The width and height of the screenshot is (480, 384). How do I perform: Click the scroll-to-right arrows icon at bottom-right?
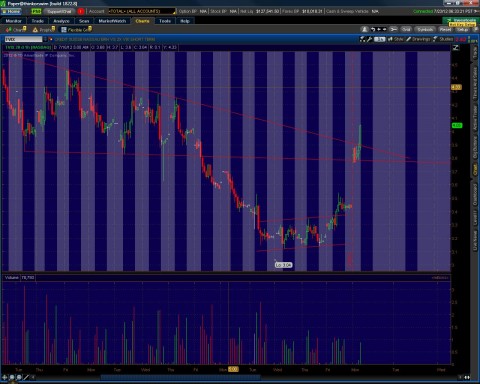coord(467,377)
